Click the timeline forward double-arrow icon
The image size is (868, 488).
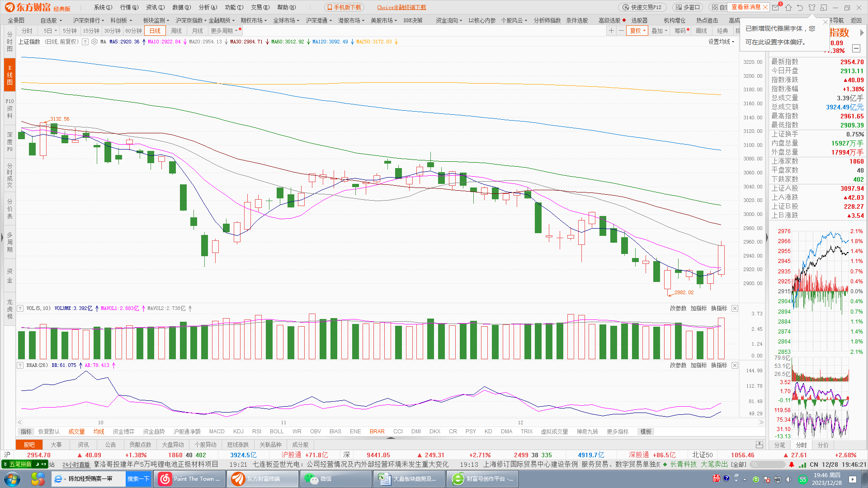761,422
